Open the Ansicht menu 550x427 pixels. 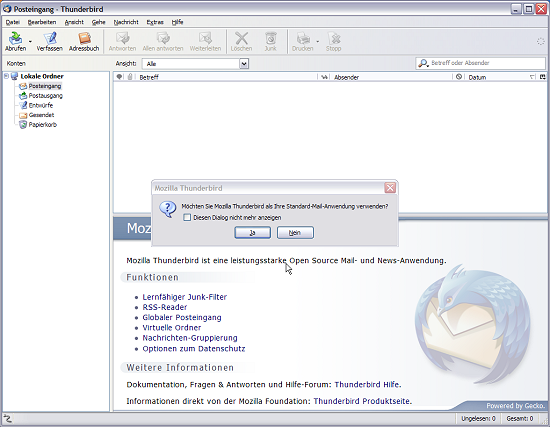pos(74,22)
